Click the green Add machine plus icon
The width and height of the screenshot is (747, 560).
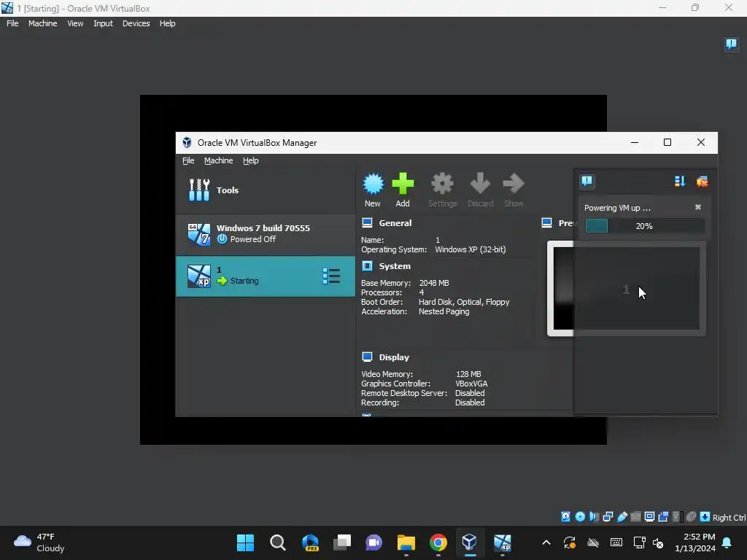click(403, 184)
